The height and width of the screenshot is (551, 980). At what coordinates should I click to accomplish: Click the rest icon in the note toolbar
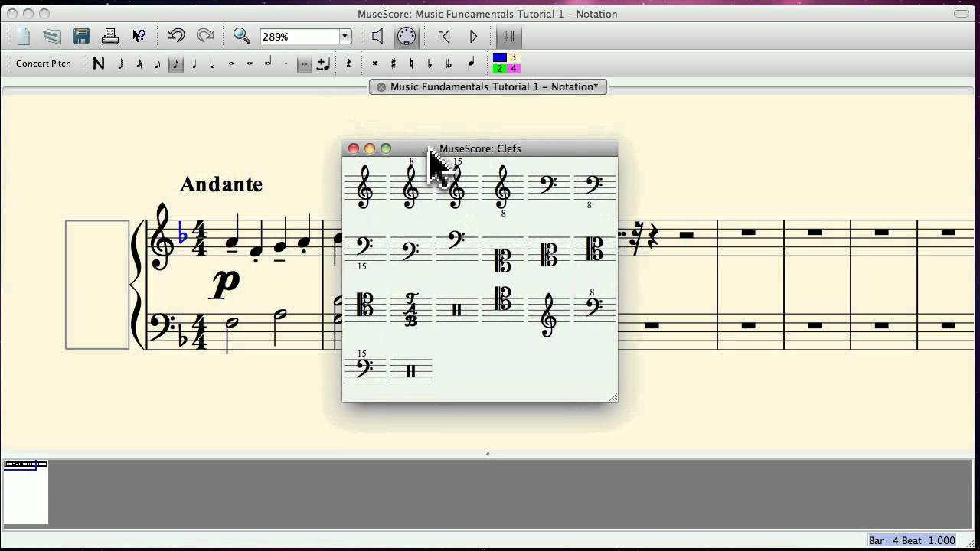[x=348, y=64]
